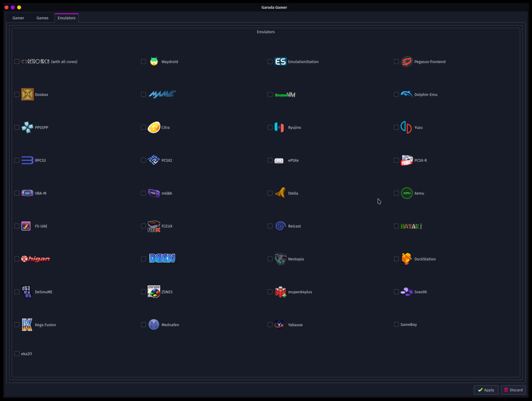Select the Stella checkbox
Image resolution: width=532 pixels, height=401 pixels.
[x=270, y=193]
